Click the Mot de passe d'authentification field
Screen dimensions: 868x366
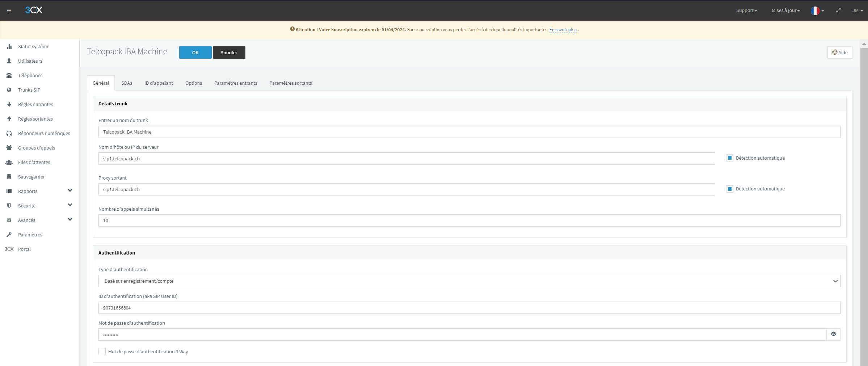462,335
